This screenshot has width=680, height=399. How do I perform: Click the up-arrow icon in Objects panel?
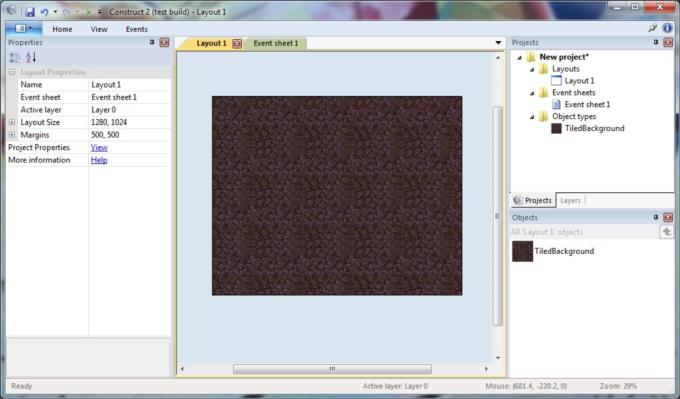667,232
